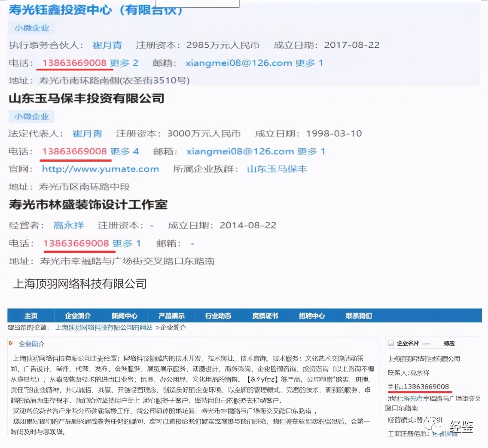This screenshot has height=448, width=488.
Task: Open the 山东玉马保丰 enterprise group link
Action: (x=278, y=169)
